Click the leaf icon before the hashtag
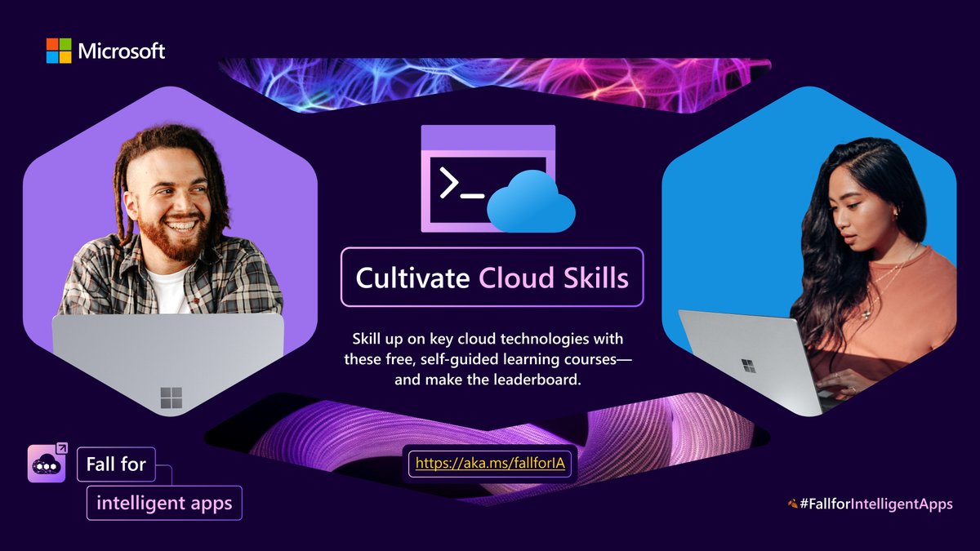The width and height of the screenshot is (980, 551). click(x=792, y=504)
